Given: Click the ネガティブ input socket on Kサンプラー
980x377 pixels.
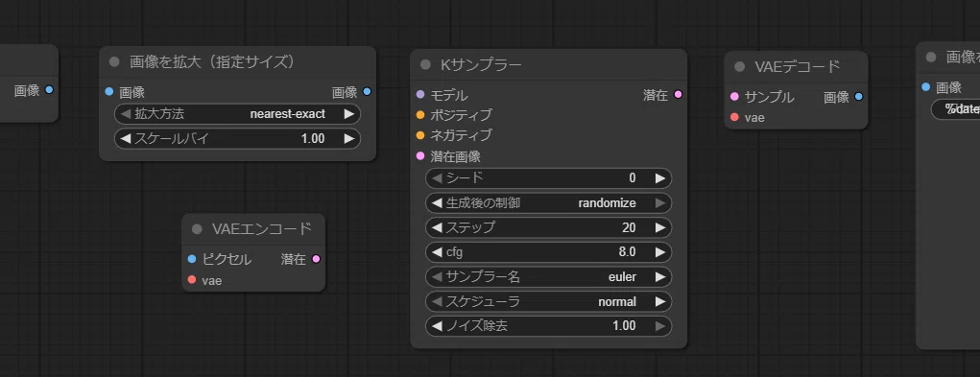Looking at the screenshot, I should pyautogui.click(x=420, y=135).
